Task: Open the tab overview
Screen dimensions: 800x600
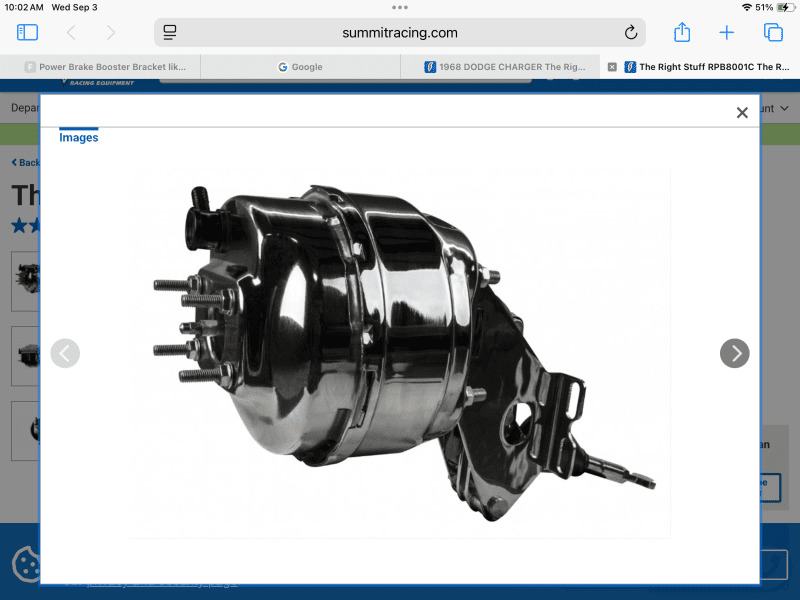Action: 773,33
